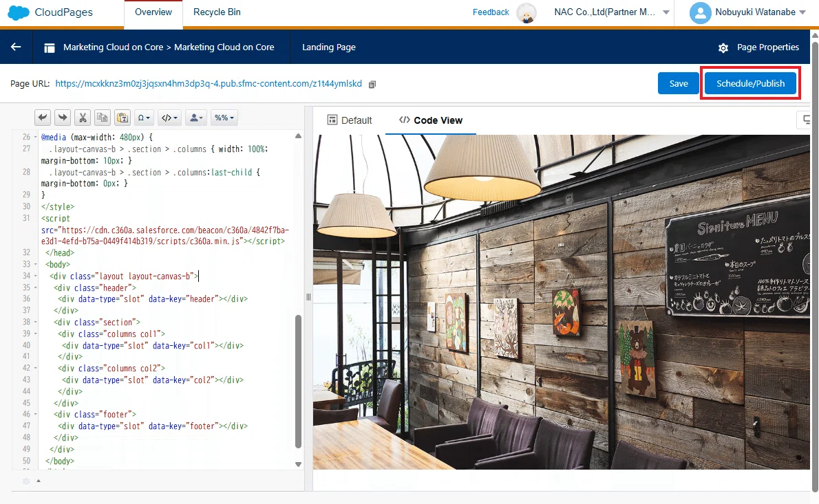The height and width of the screenshot is (504, 819).
Task: Click the undo arrow in editor toolbar
Action: 43,118
